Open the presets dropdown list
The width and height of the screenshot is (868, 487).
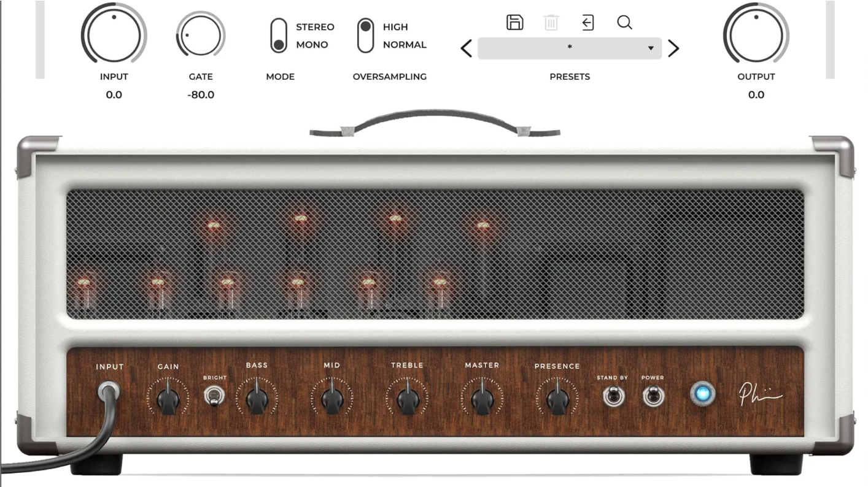[569, 48]
